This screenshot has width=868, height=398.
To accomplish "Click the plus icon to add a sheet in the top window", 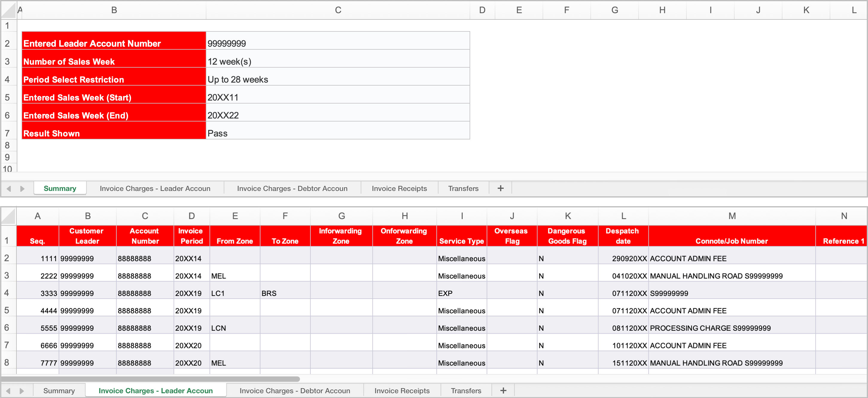I will pyautogui.click(x=500, y=188).
